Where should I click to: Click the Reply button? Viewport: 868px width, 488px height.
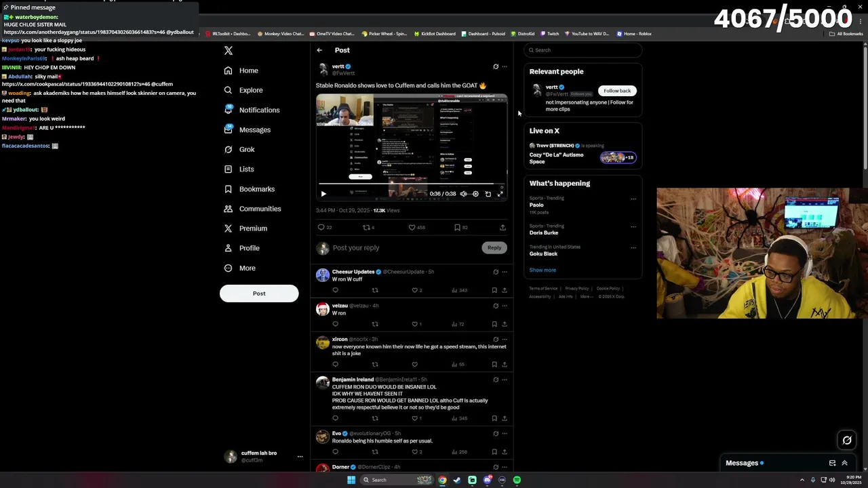494,248
